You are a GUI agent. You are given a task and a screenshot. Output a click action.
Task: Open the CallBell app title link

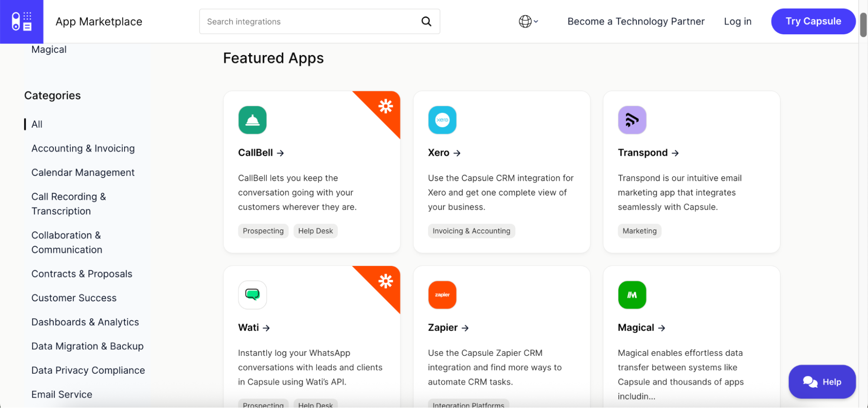tap(261, 153)
